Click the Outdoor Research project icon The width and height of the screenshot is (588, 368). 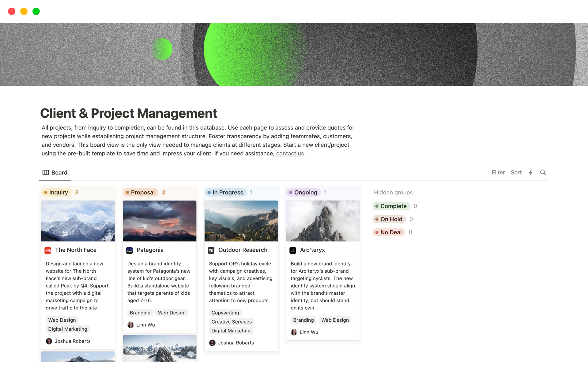point(211,250)
